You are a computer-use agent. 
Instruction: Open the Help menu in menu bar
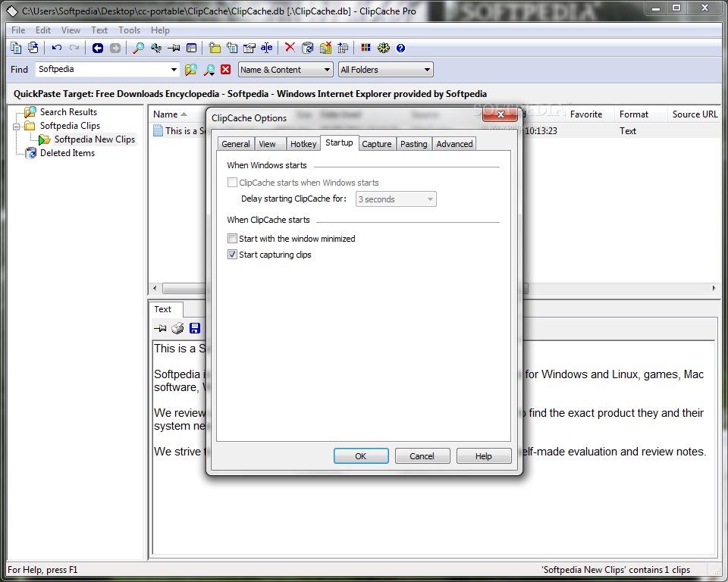(x=160, y=30)
